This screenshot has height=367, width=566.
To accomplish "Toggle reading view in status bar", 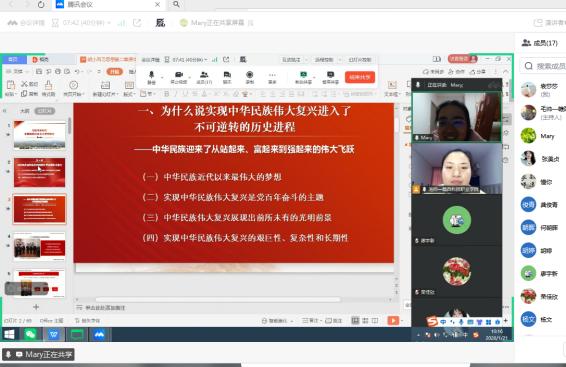I will pos(375,320).
